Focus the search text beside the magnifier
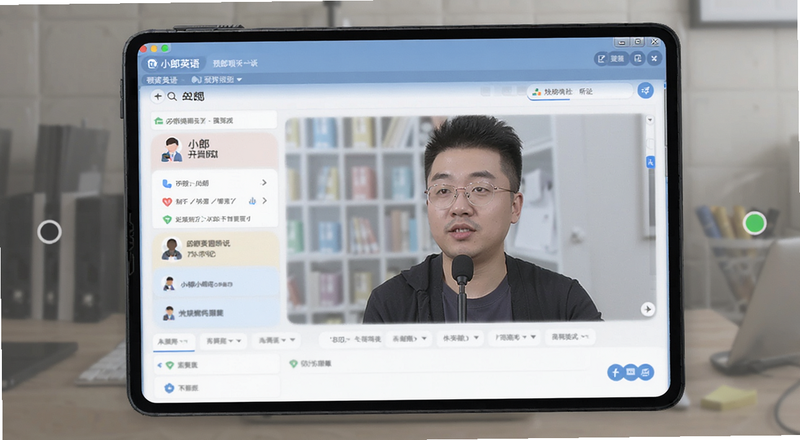 pos(193,96)
